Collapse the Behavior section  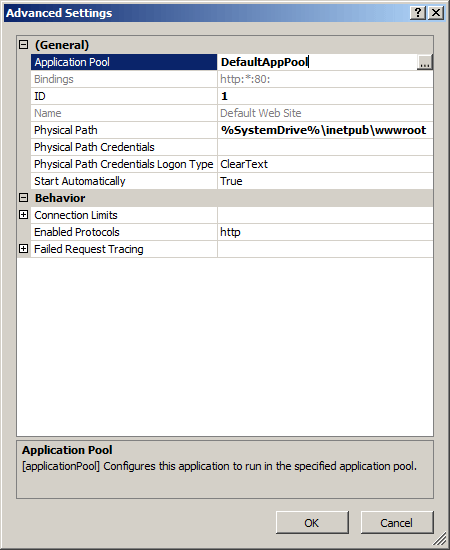(x=23, y=198)
